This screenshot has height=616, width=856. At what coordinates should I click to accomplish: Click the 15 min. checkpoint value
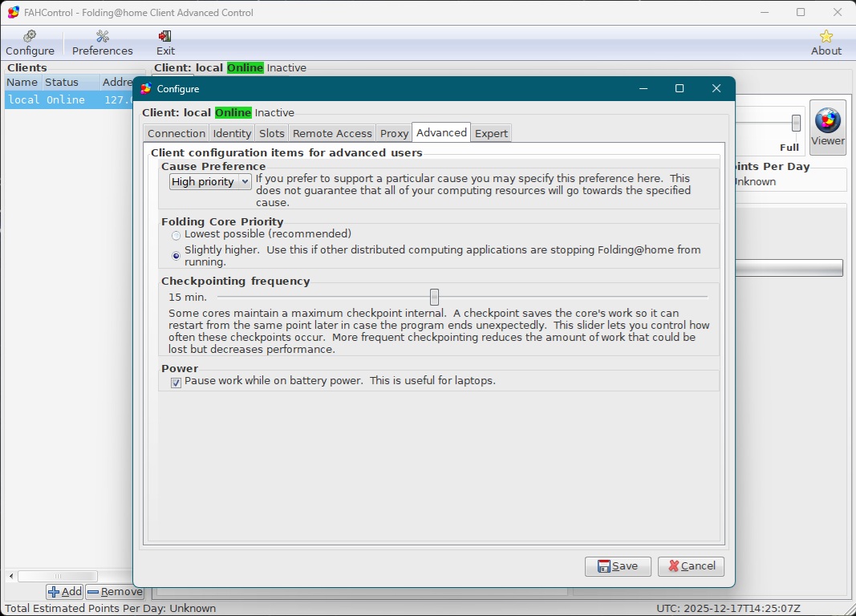point(188,298)
